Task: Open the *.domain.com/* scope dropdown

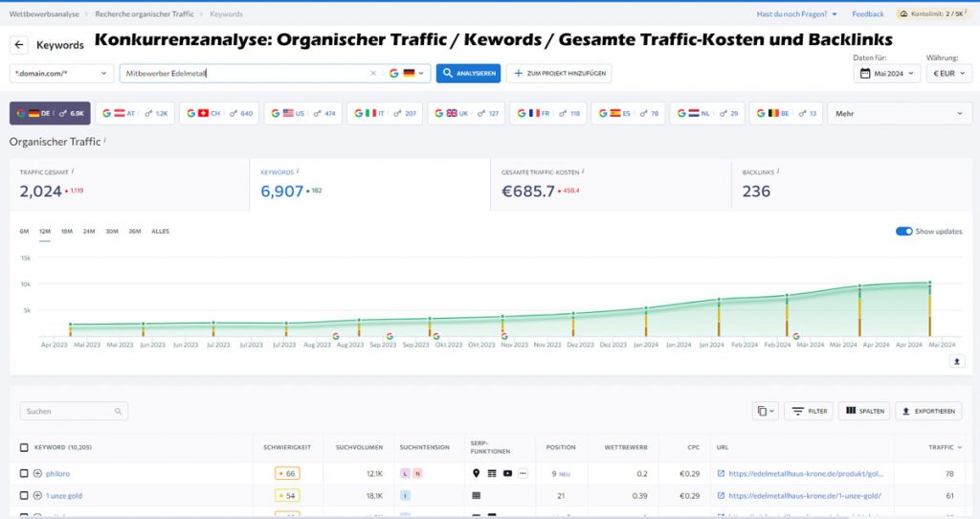Action: point(61,73)
